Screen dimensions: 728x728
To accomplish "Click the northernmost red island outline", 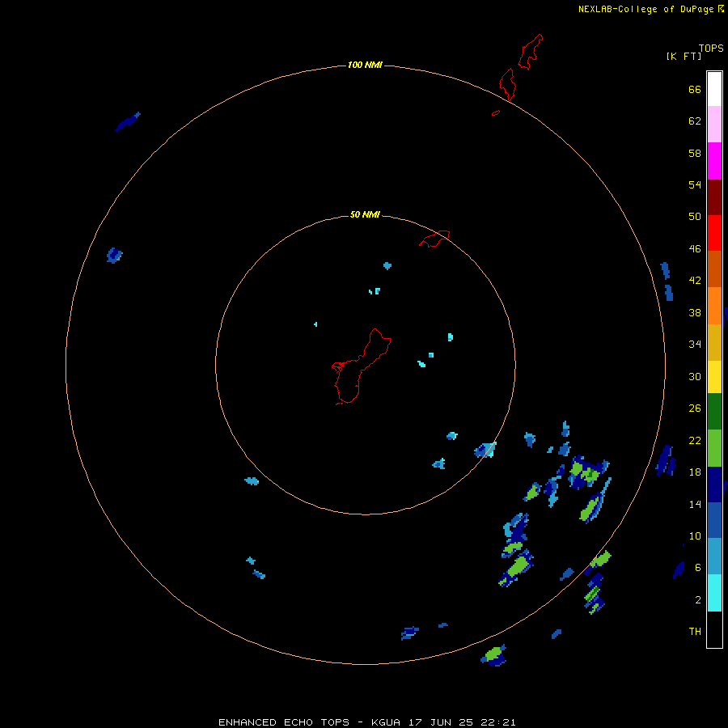I will click(530, 52).
